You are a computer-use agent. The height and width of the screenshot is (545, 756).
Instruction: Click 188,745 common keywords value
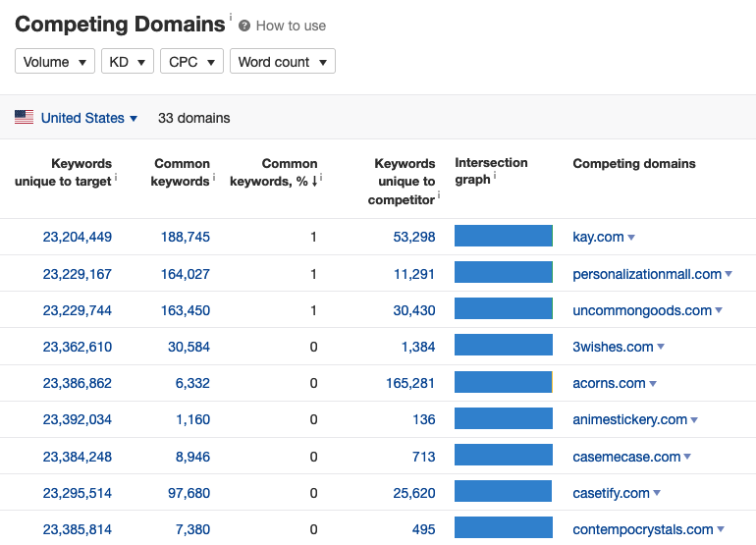pyautogui.click(x=186, y=237)
